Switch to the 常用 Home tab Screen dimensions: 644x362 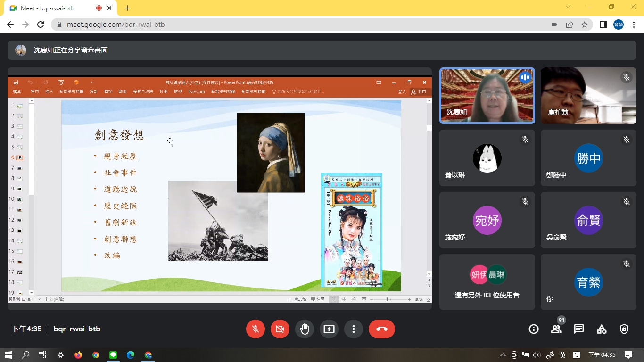(35, 91)
